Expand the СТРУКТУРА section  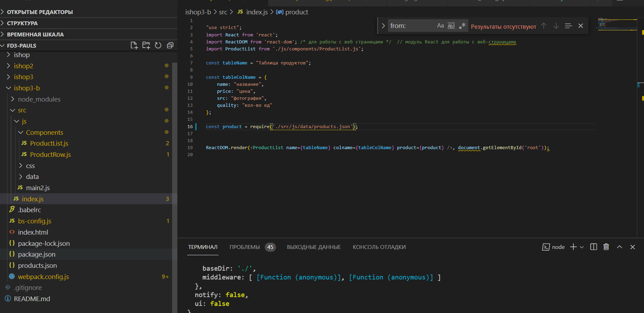(89, 23)
